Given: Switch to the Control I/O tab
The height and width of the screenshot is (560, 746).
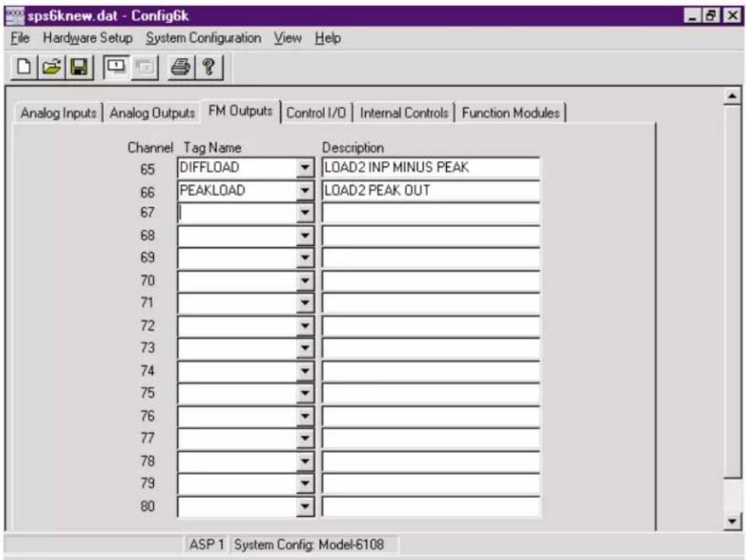Looking at the screenshot, I should click(x=316, y=114).
